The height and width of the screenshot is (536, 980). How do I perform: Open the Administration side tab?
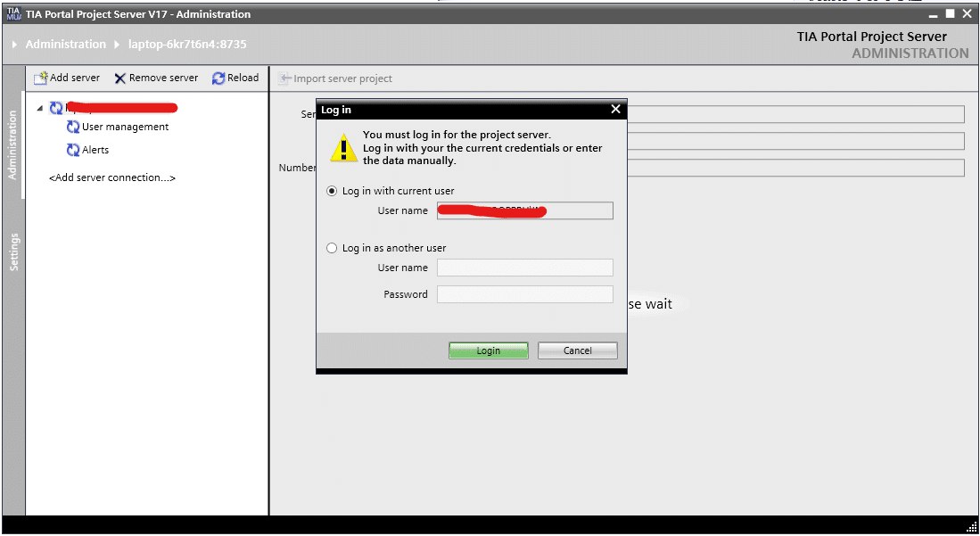tap(12, 145)
